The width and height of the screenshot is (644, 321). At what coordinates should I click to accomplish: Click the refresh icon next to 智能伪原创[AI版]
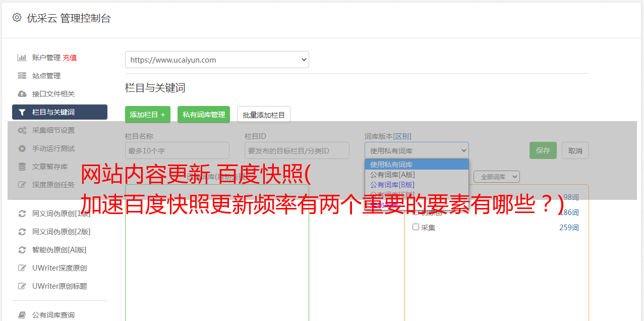pos(22,250)
